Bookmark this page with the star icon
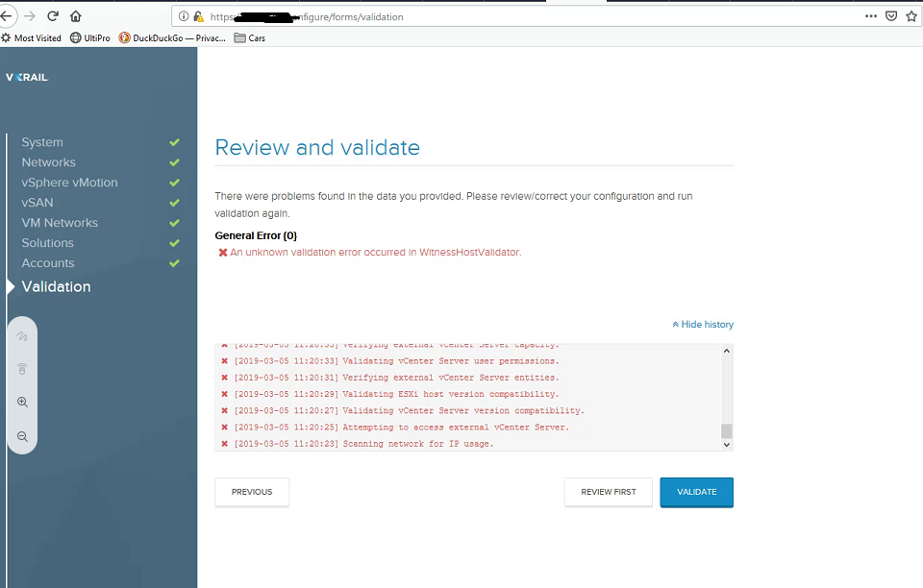Viewport: 923px width, 588px height. pos(911,16)
